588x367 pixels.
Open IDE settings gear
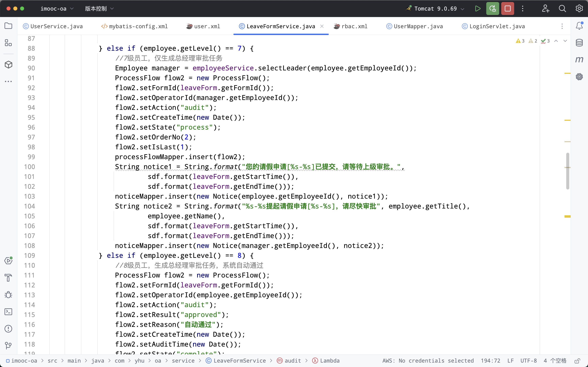579,9
